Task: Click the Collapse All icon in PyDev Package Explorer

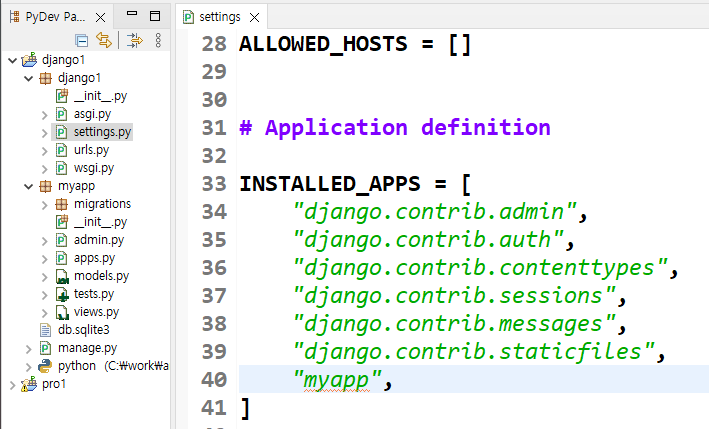Action: click(82, 41)
